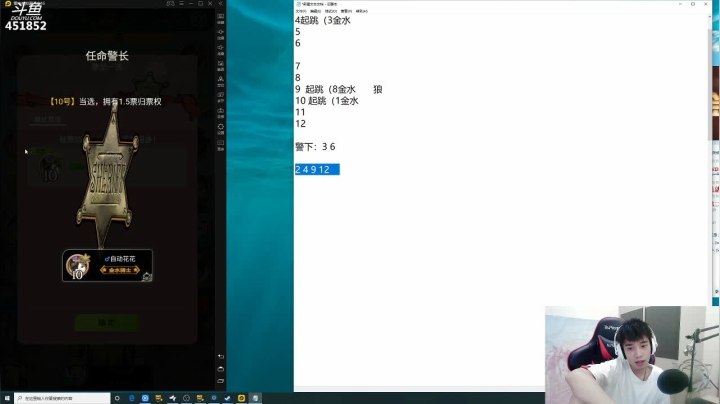The image size is (720, 404).
Task: Click the word '狼' in Notepad line 9
Action: (x=378, y=89)
